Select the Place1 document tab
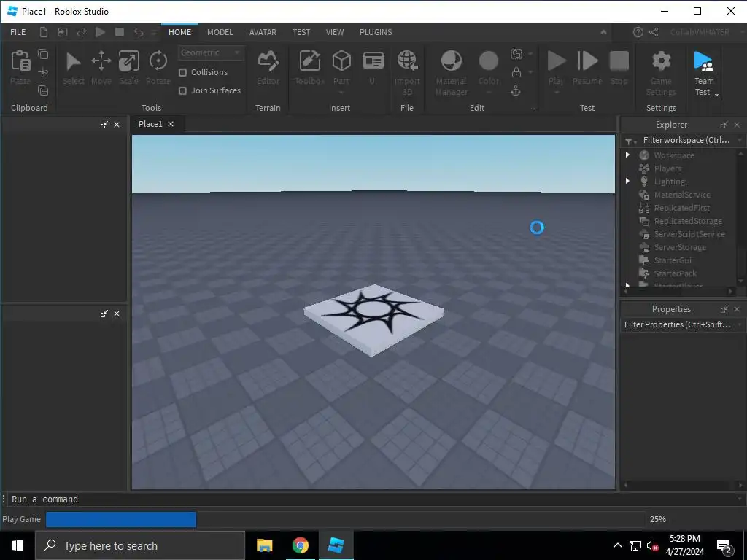The width and height of the screenshot is (747, 560). click(x=150, y=124)
